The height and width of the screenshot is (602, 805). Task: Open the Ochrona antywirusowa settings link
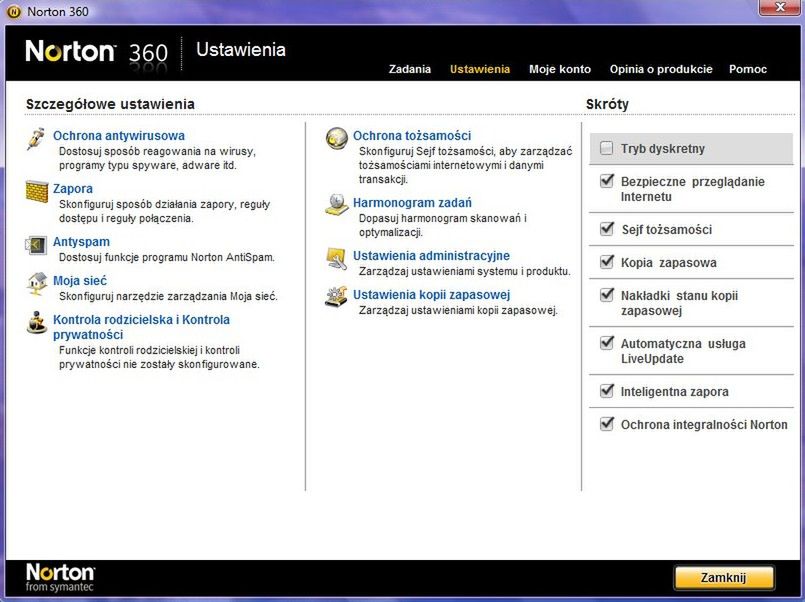pos(119,135)
